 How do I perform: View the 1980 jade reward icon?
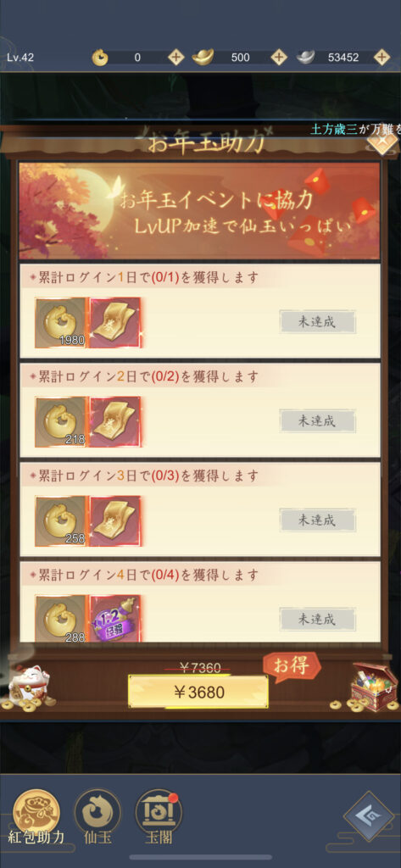click(61, 323)
